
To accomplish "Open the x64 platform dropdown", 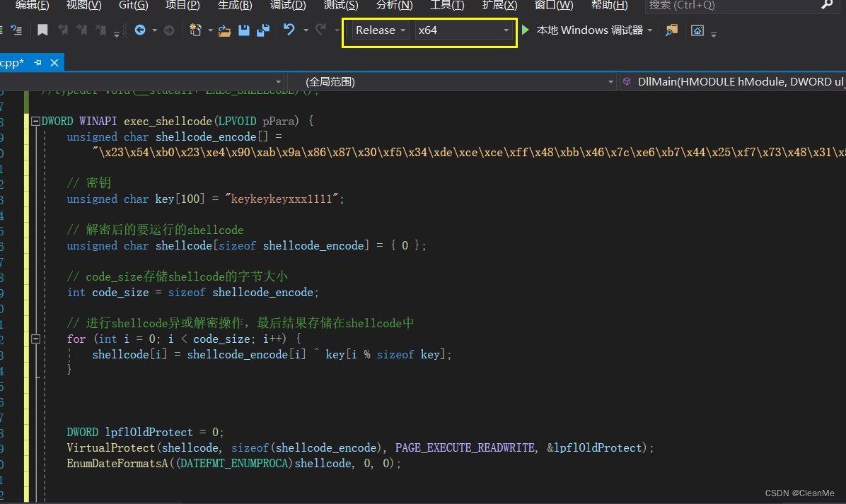I will [x=463, y=30].
